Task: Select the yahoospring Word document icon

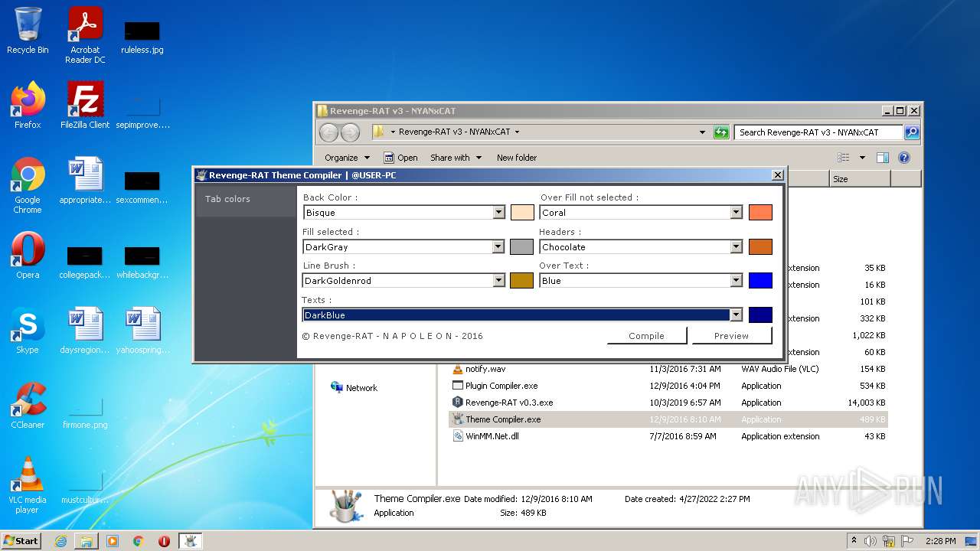Action: pyautogui.click(x=142, y=330)
